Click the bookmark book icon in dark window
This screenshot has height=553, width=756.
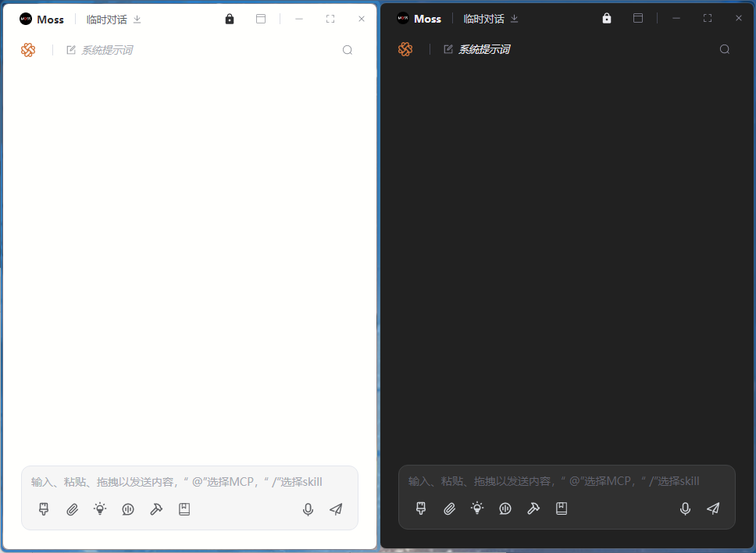click(x=562, y=508)
